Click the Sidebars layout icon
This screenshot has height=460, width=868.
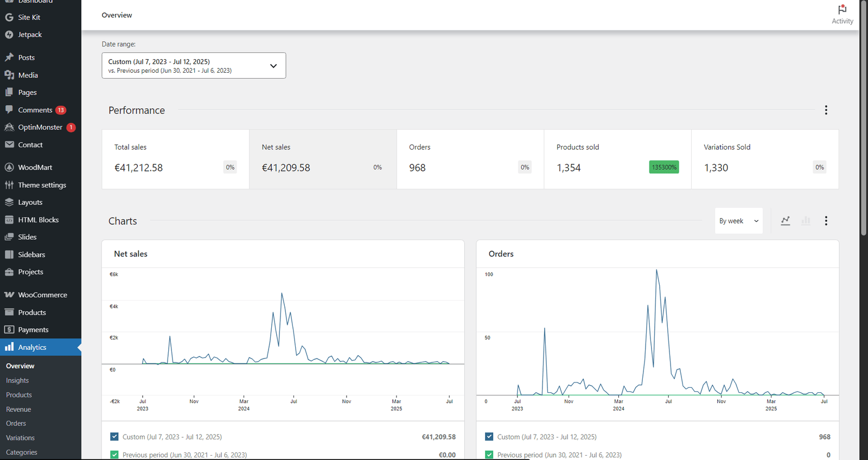9,254
